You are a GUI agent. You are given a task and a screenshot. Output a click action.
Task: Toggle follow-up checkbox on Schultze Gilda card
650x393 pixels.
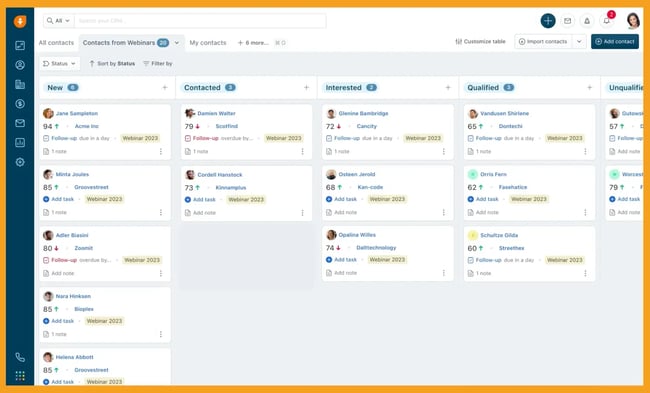click(x=471, y=260)
